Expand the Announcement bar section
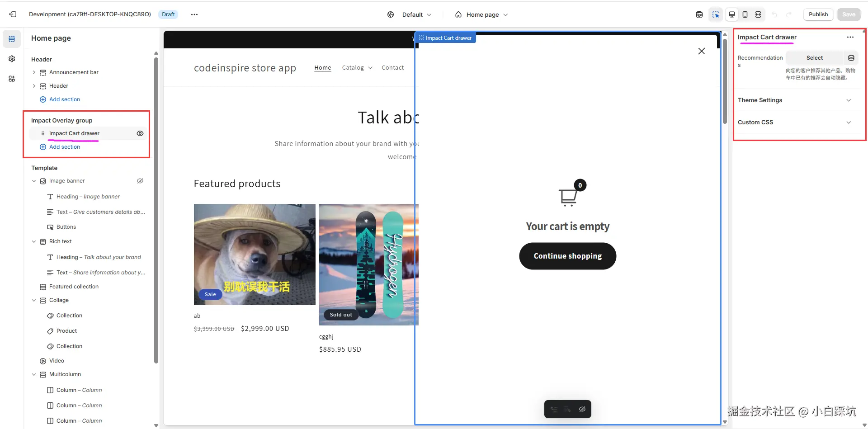The image size is (868, 429). [x=34, y=72]
